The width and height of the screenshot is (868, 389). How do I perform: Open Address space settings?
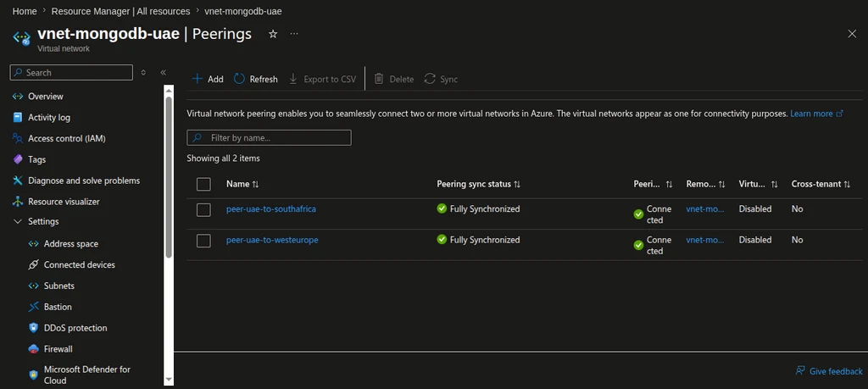click(71, 243)
